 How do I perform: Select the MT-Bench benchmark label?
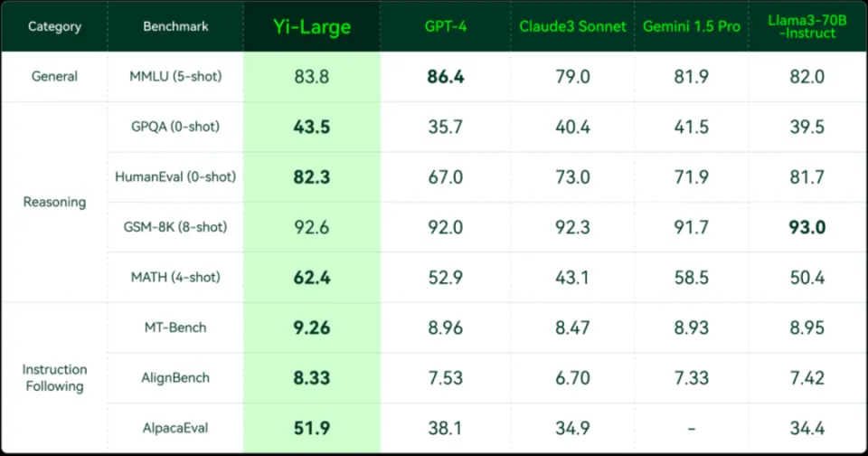(x=175, y=328)
